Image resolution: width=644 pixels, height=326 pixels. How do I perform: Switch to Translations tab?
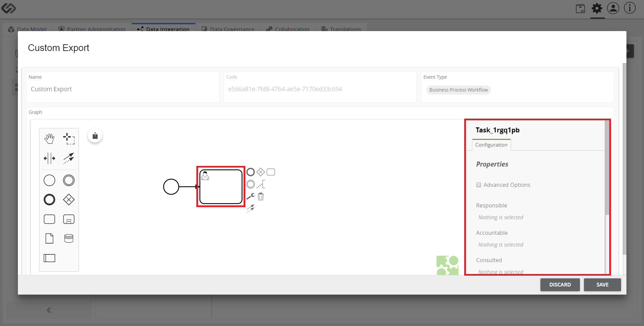tap(341, 29)
